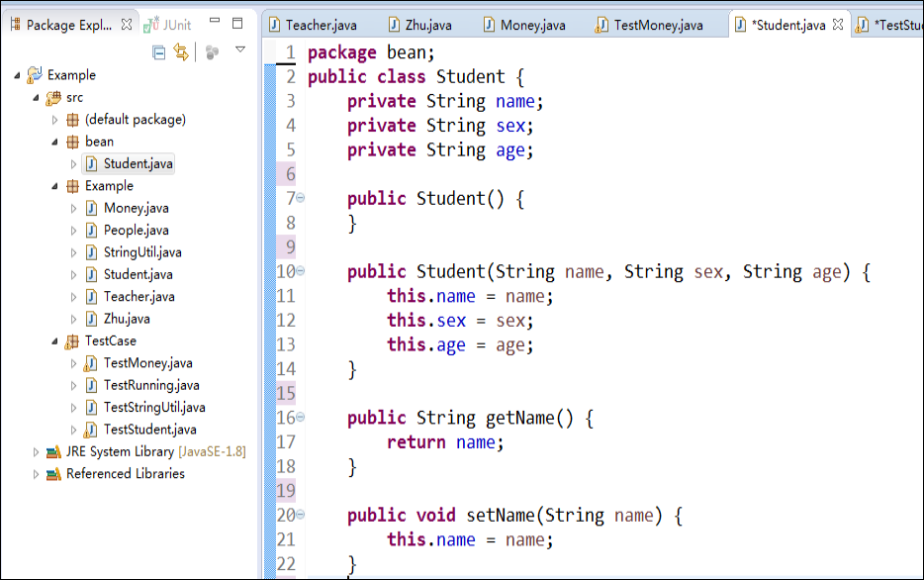The width and height of the screenshot is (924, 580).
Task: Expand Student.java under bean package
Action: (73, 164)
